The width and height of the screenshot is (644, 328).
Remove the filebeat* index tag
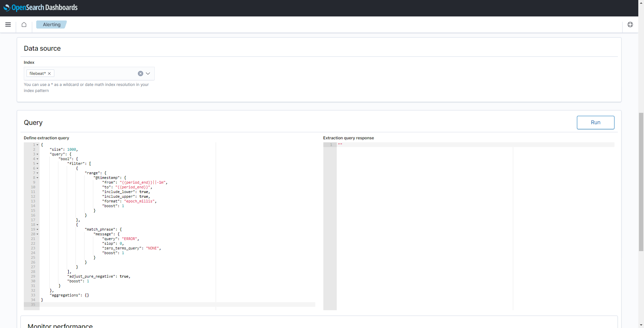(x=49, y=74)
